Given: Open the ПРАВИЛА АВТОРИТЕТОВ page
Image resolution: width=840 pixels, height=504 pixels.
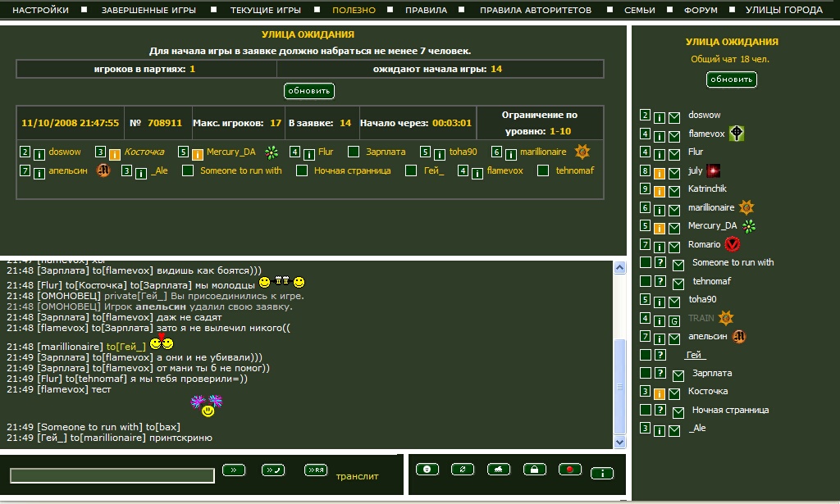Looking at the screenshot, I should click(535, 10).
